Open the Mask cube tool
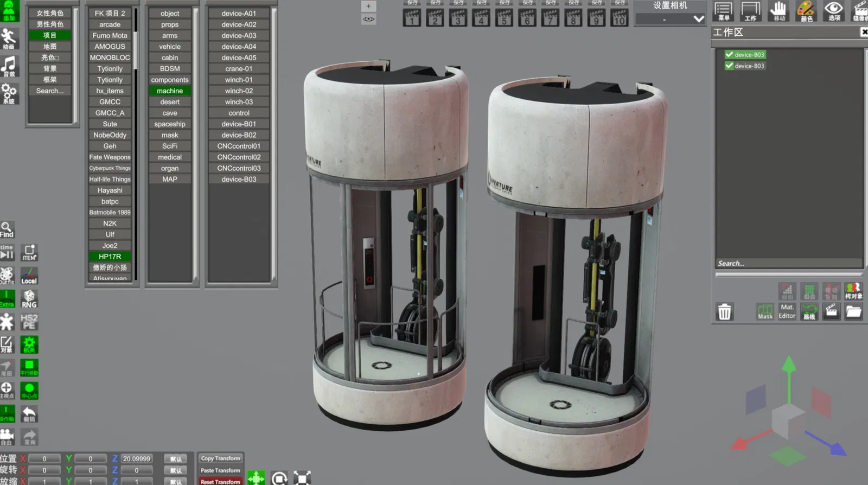The width and height of the screenshot is (868, 485). coord(765,312)
